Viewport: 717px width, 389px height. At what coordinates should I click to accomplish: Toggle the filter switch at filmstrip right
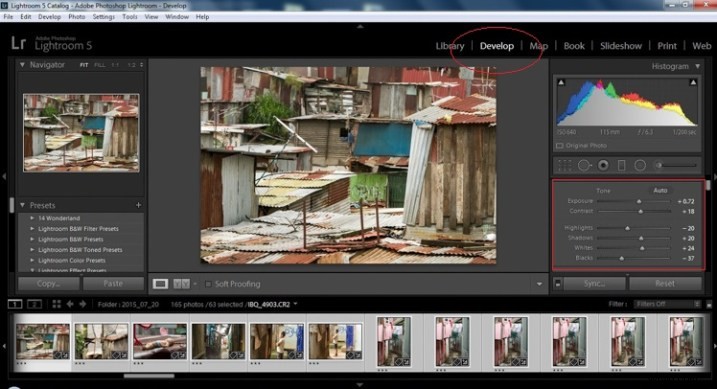(709, 304)
